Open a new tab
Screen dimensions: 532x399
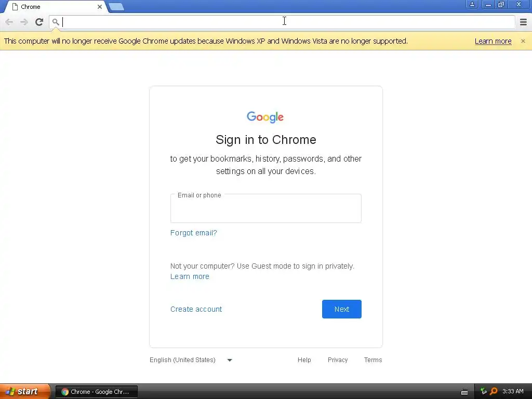(x=116, y=7)
